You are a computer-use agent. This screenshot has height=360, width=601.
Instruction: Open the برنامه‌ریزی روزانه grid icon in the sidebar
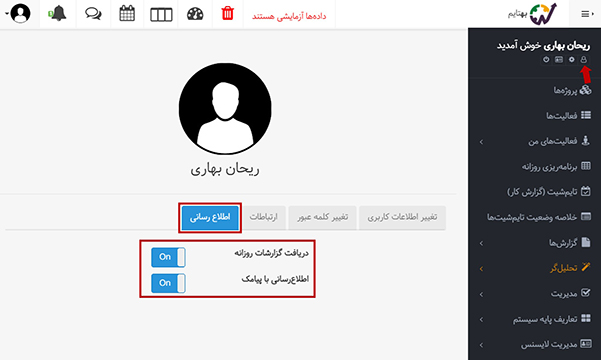(586, 166)
